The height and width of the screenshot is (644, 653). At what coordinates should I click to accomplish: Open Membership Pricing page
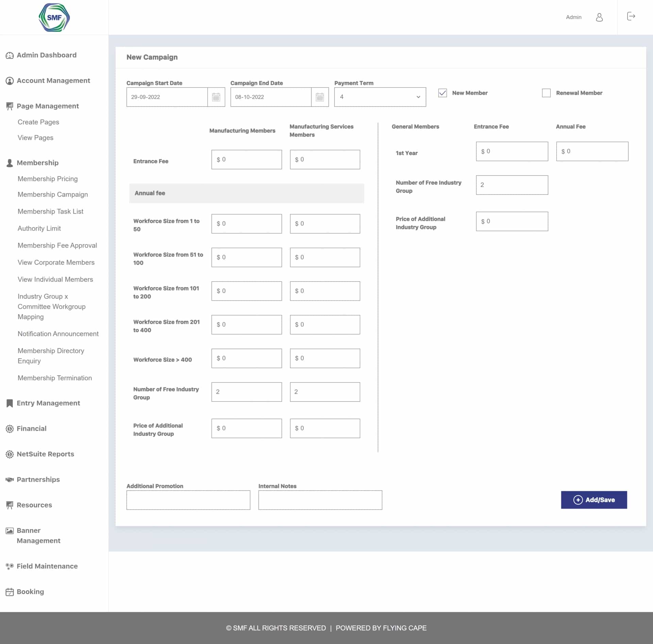[48, 179]
